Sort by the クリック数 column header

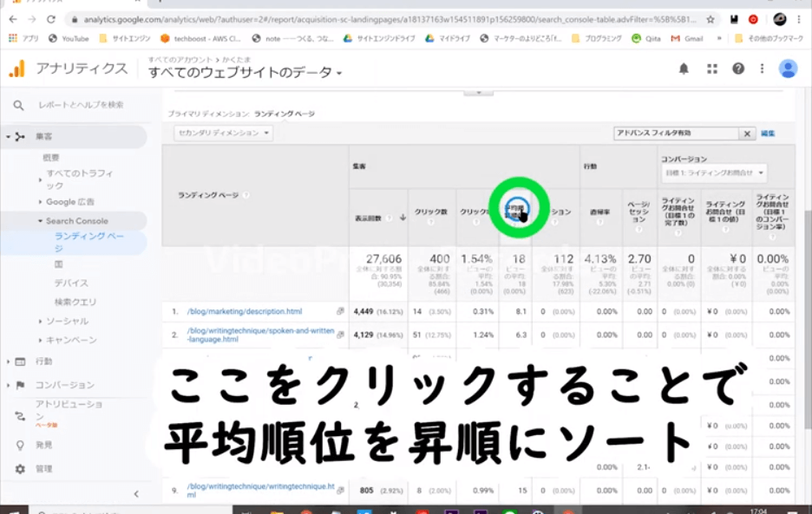(x=431, y=211)
